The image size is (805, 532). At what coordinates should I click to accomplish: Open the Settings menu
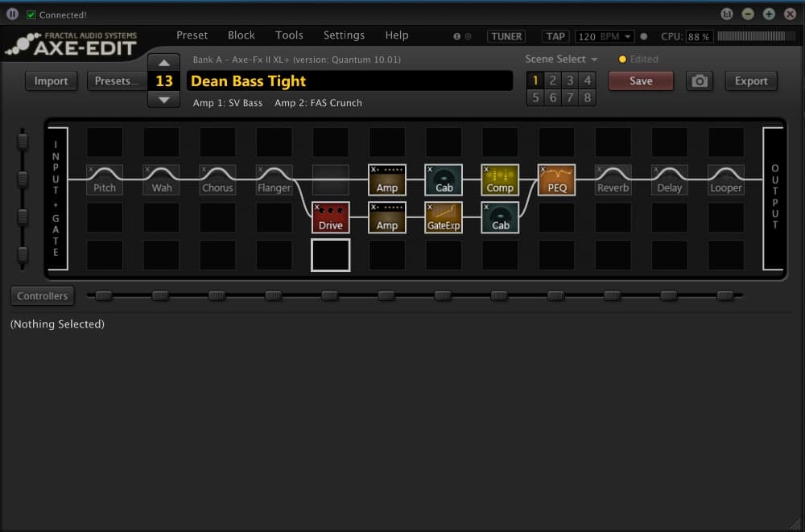tap(344, 35)
